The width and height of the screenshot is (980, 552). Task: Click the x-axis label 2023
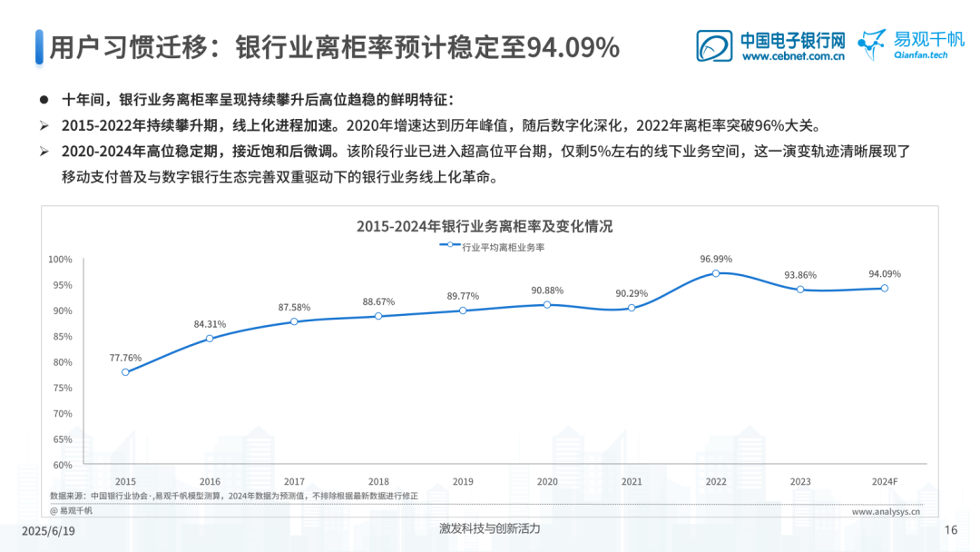click(x=800, y=481)
